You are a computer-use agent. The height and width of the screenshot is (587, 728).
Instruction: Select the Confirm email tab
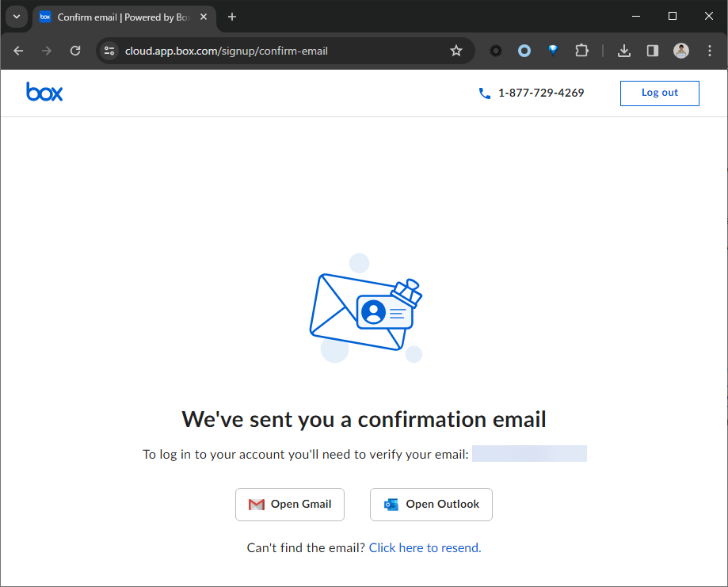pyautogui.click(x=119, y=17)
